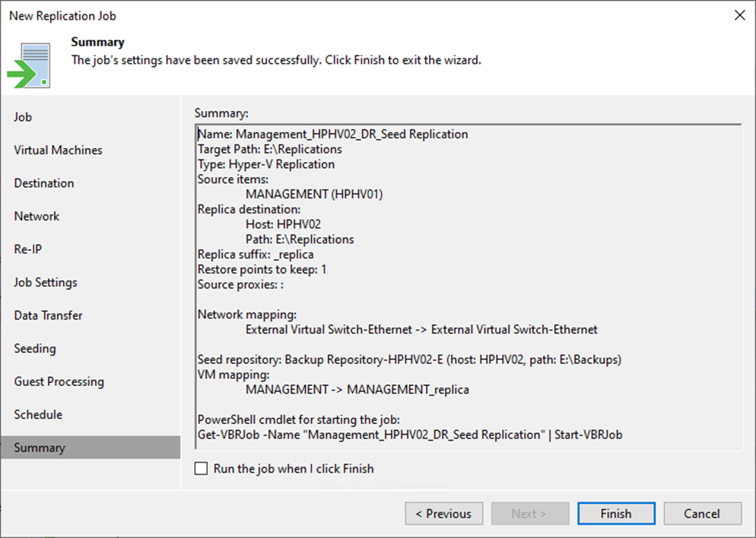Click the Previous button
The image size is (756, 538).
click(x=443, y=513)
